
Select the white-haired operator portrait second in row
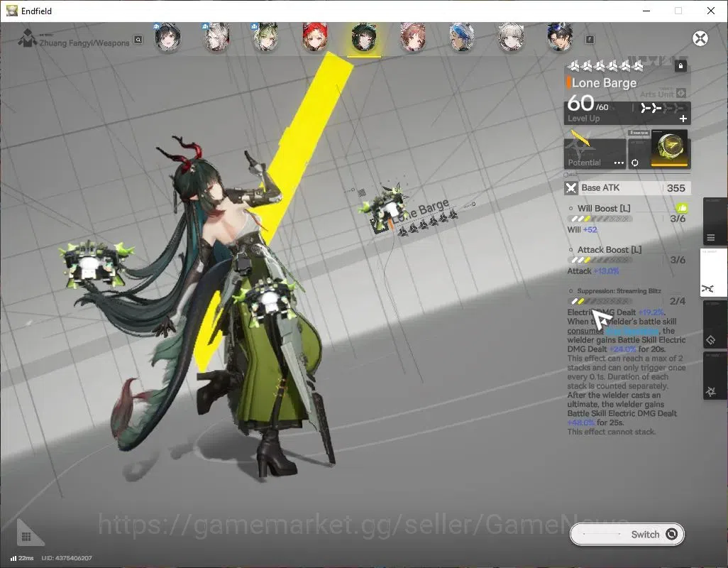click(x=216, y=37)
